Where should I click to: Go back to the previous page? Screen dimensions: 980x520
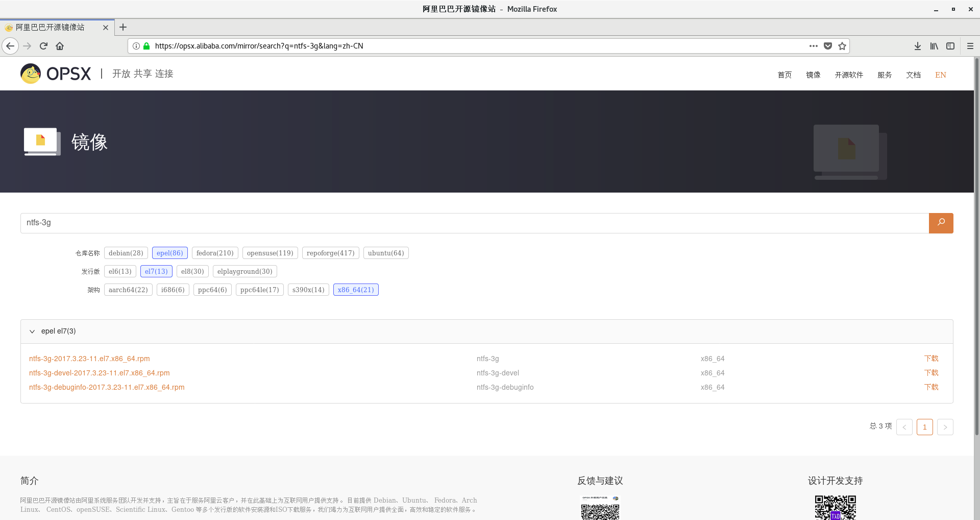coord(10,46)
